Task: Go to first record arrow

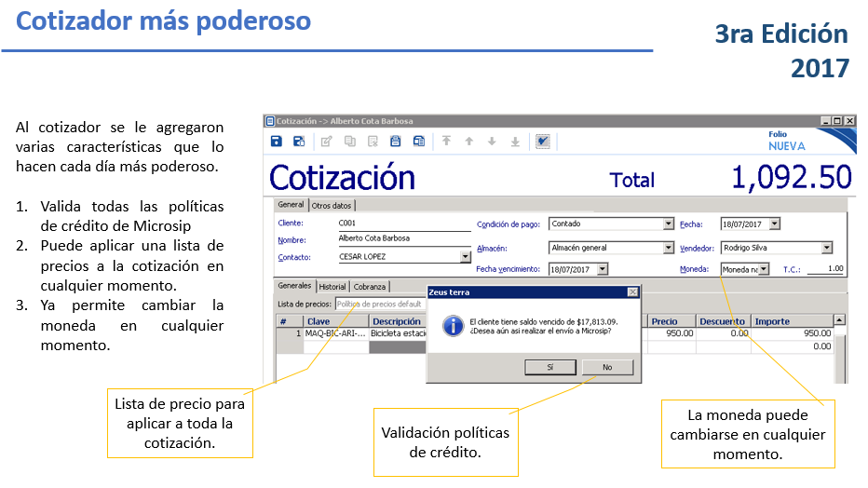Action: [x=446, y=141]
